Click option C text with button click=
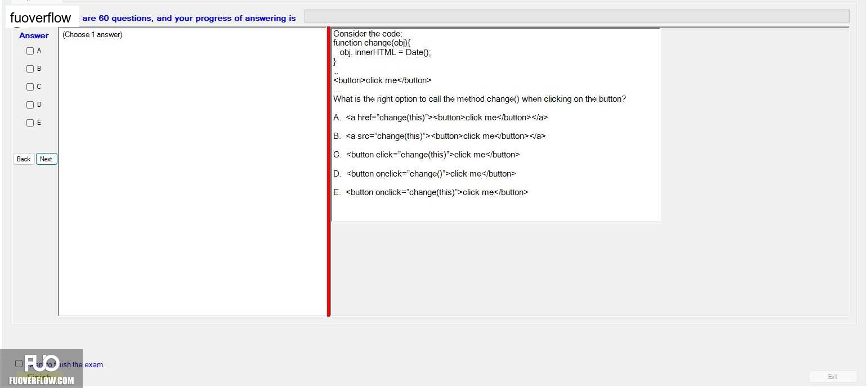Screen dimensions: 868x388 click(x=426, y=155)
